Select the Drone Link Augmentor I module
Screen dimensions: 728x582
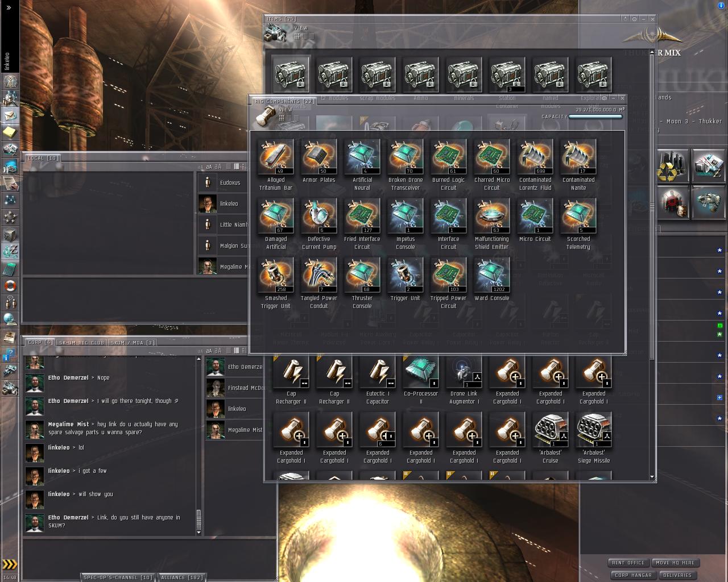point(464,380)
